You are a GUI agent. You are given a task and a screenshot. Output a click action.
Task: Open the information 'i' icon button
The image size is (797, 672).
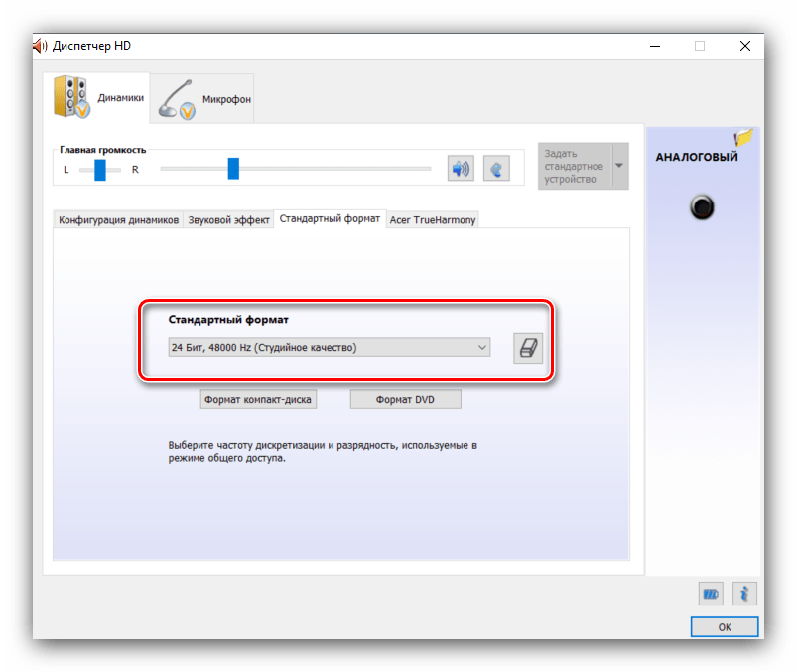click(744, 595)
